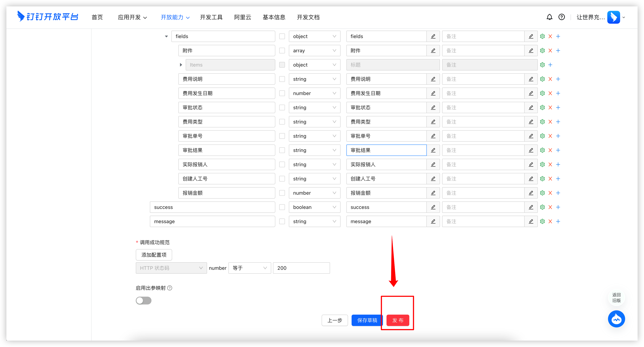
Task: Open type dropdown for 费用发生日期 (number)
Action: (x=315, y=93)
